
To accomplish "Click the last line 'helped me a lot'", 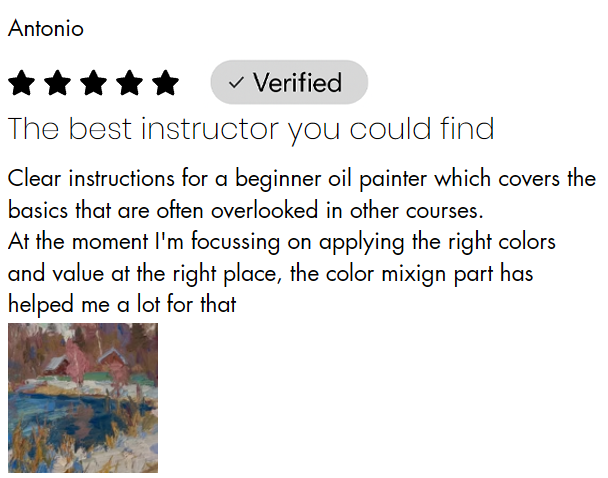I will (x=120, y=304).
